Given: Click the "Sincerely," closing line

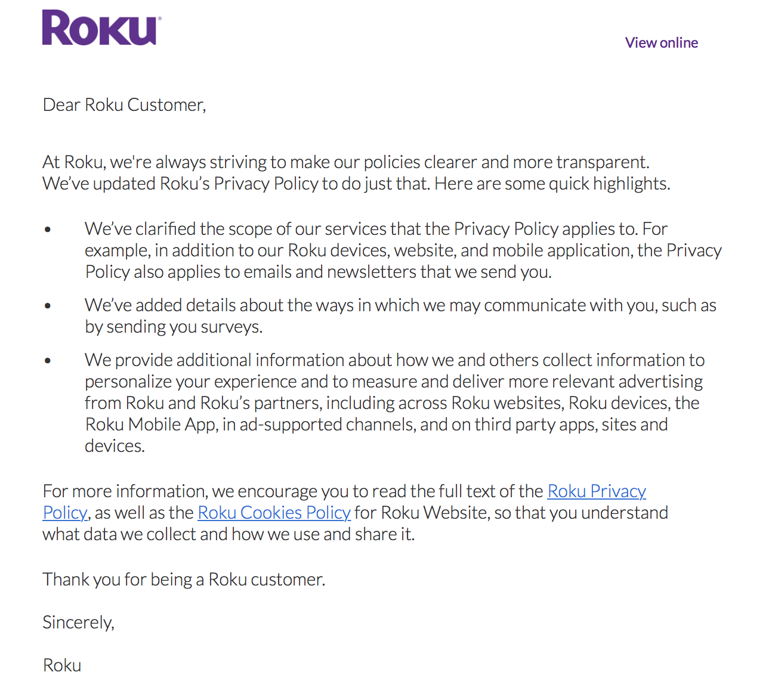Looking at the screenshot, I should pyautogui.click(x=78, y=622).
